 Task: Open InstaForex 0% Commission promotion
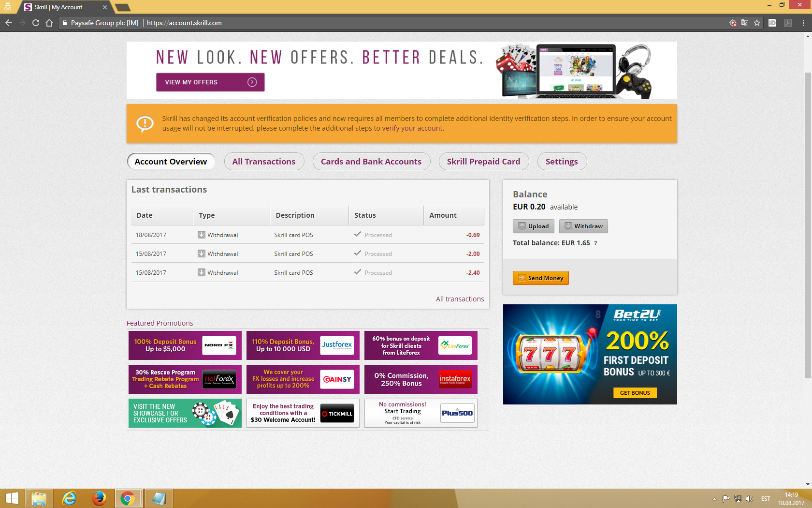pyautogui.click(x=421, y=379)
